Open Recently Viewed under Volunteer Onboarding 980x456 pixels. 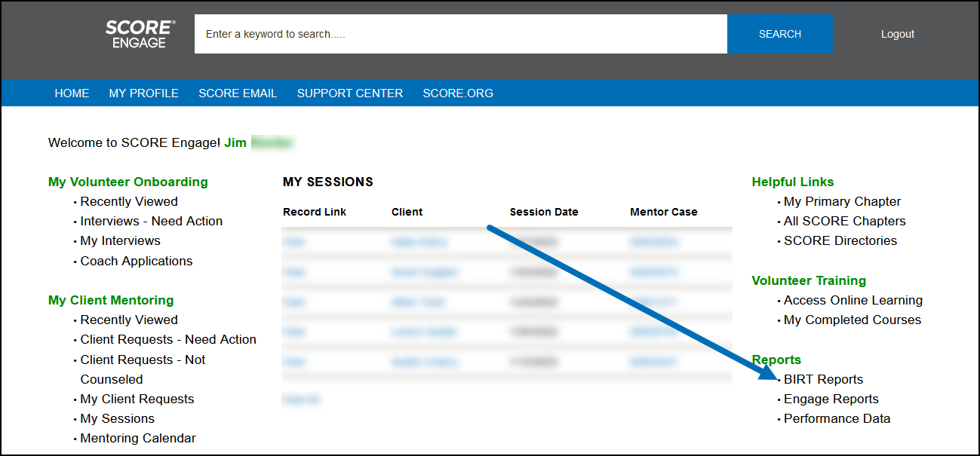(x=129, y=201)
